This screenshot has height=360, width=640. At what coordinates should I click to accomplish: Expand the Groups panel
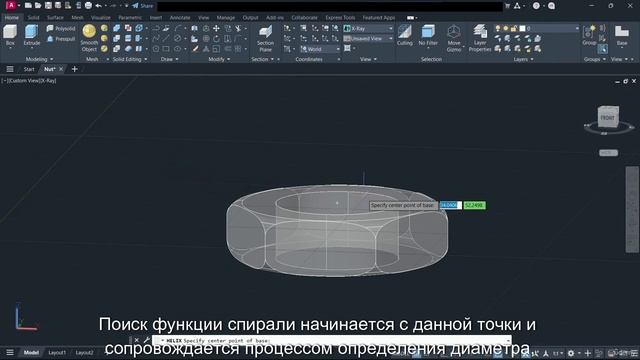pos(595,59)
